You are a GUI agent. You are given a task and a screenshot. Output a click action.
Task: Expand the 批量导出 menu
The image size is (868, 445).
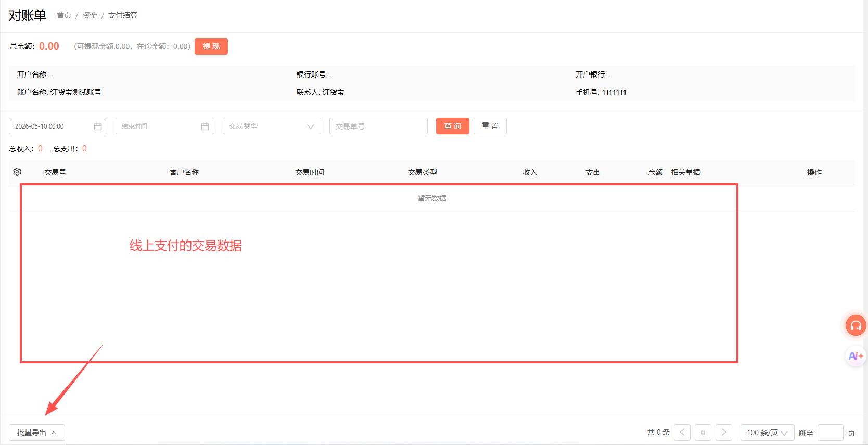click(37, 433)
